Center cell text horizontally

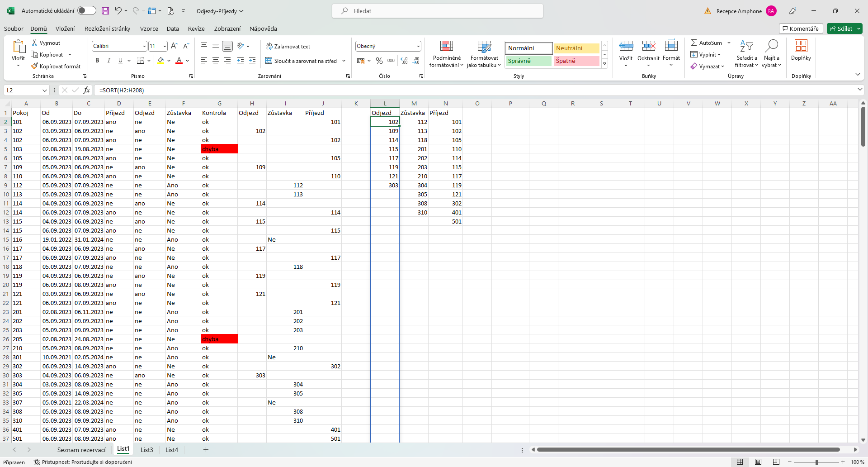pos(216,61)
